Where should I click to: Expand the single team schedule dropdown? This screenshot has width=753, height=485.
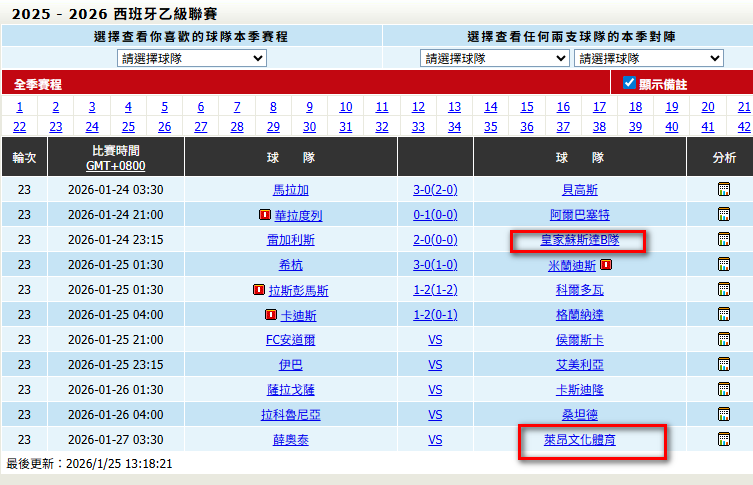click(x=192, y=58)
